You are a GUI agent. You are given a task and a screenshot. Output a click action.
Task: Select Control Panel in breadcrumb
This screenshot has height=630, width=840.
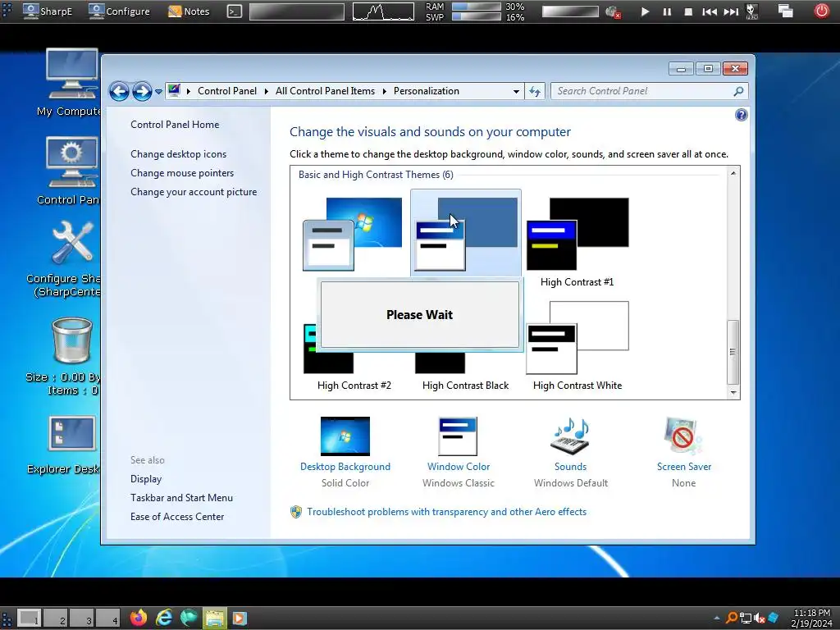click(227, 91)
